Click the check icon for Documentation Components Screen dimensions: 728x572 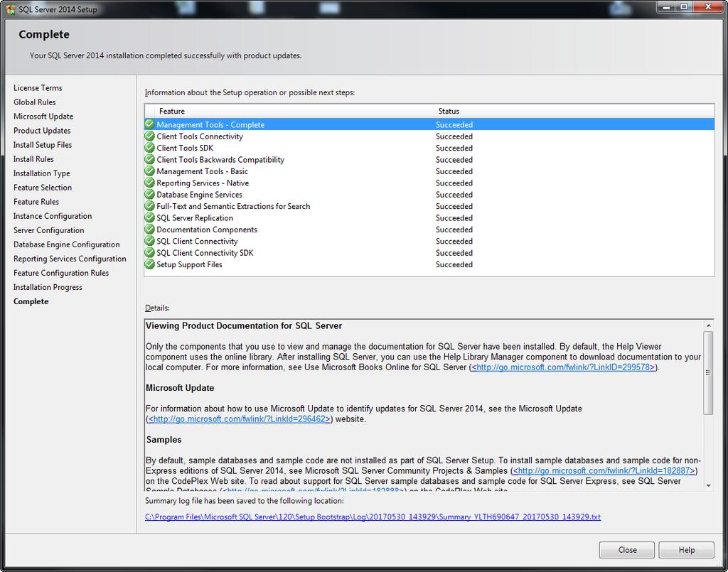click(x=149, y=230)
